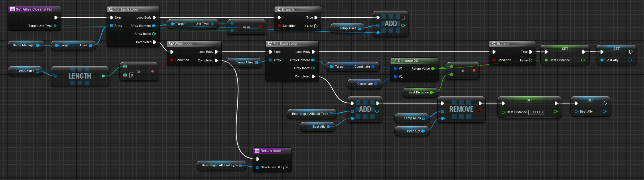Select the V1 input pin on Distance 2D
The width and height of the screenshot is (644, 180).
tap(395, 69)
